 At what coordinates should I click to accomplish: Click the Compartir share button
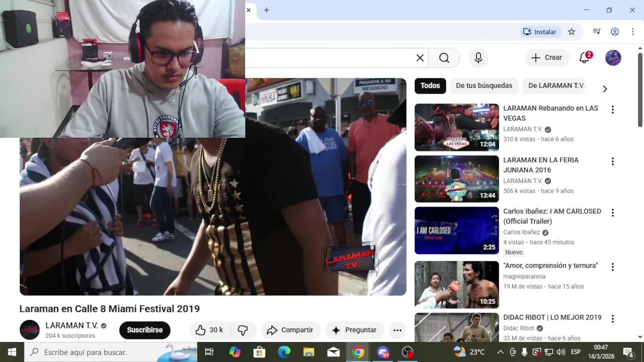click(x=290, y=330)
